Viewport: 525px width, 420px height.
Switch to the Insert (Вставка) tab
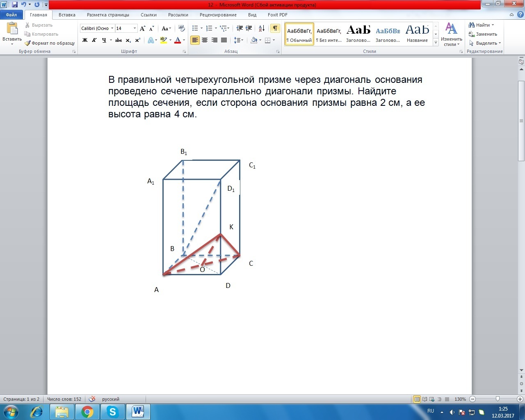[x=67, y=15]
